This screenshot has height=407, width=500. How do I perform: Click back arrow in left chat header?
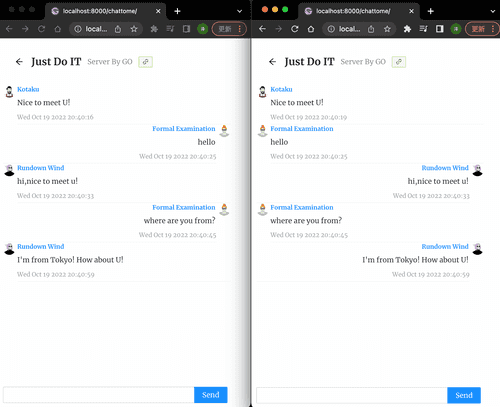(x=19, y=62)
